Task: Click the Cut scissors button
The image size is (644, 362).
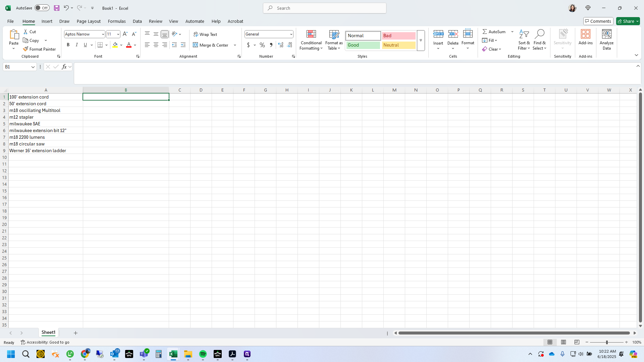Action: click(x=30, y=32)
